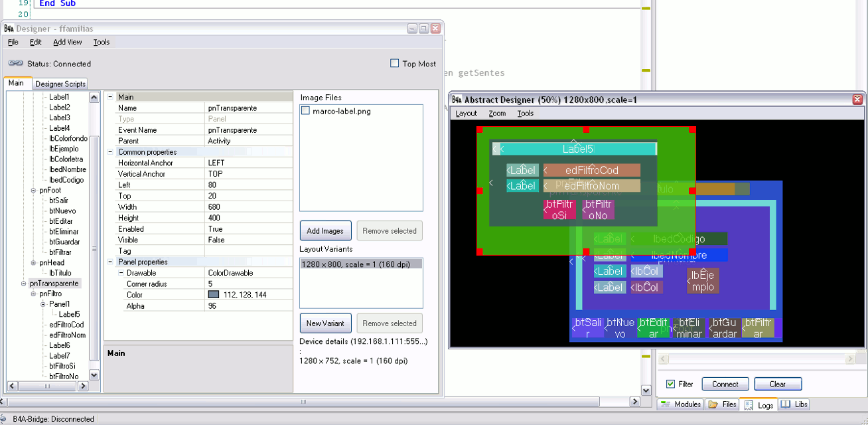Select lbColorfondo in the views tree
The image size is (868, 425).
click(68, 138)
